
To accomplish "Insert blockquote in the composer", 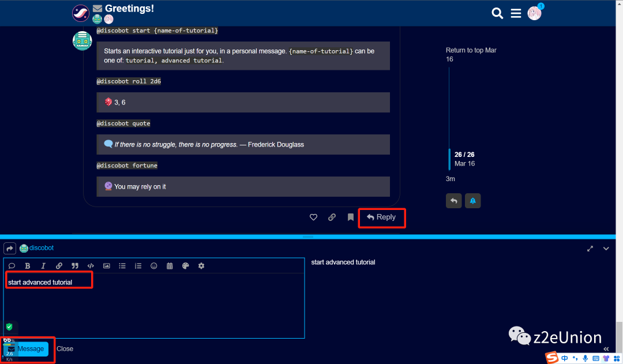I will (x=75, y=266).
